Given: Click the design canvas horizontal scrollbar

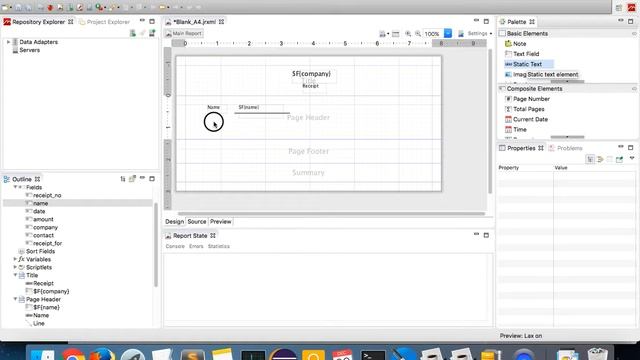Looking at the screenshot, I should point(331,213).
